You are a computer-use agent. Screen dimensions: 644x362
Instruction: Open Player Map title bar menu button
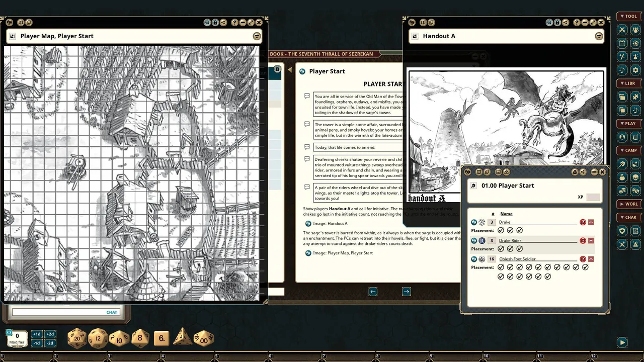(x=257, y=36)
